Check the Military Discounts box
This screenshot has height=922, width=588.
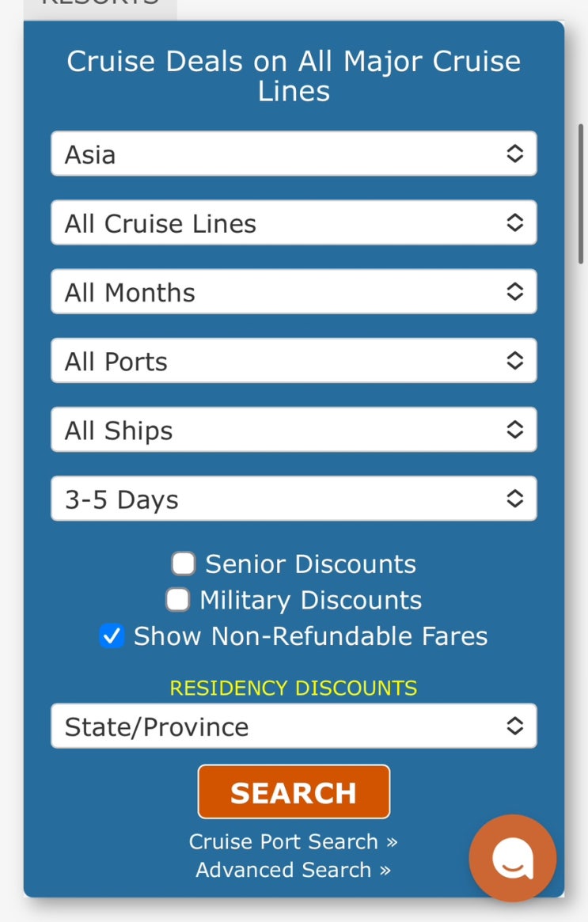click(x=177, y=600)
